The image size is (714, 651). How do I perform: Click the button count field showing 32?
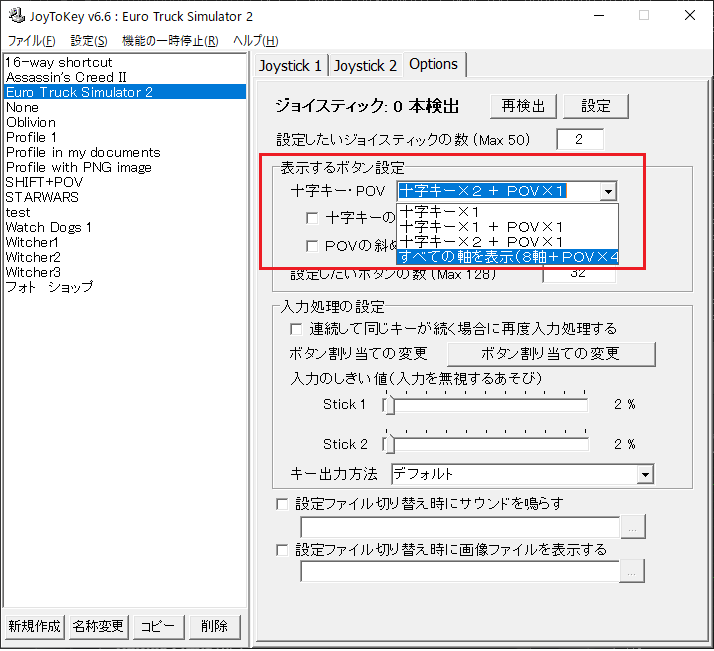(x=579, y=274)
